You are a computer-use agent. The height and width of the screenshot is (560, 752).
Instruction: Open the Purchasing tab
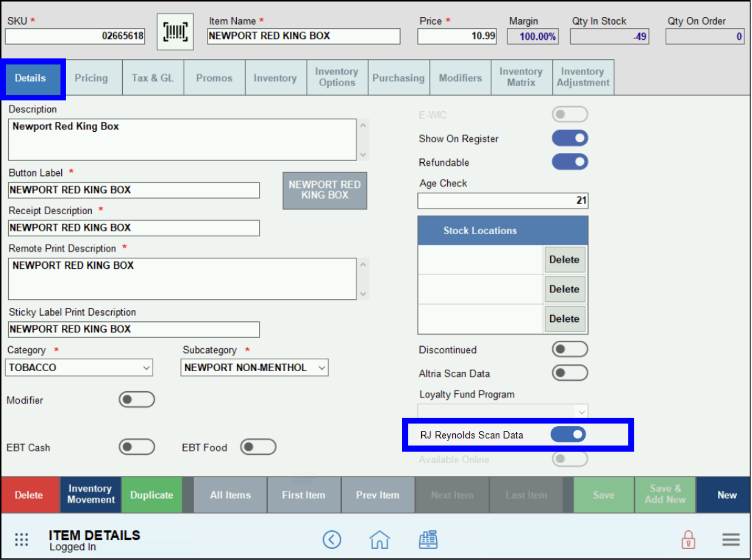398,78
